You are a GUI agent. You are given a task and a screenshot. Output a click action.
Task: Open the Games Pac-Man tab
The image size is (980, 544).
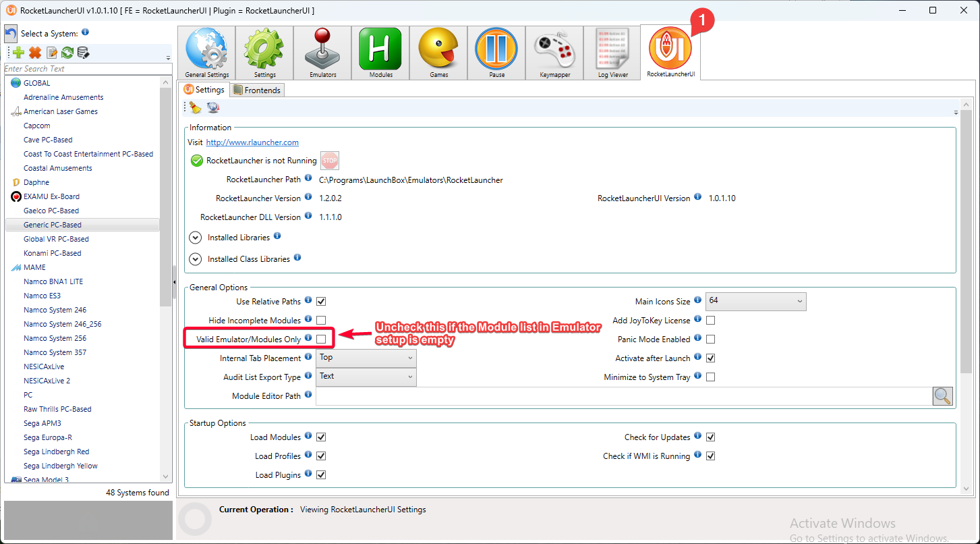[438, 53]
